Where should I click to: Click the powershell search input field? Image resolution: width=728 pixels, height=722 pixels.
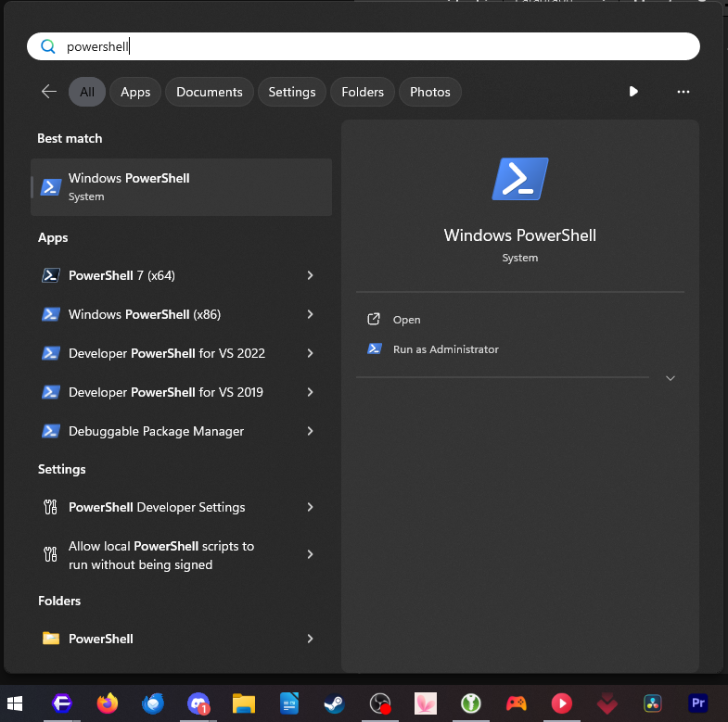click(363, 46)
